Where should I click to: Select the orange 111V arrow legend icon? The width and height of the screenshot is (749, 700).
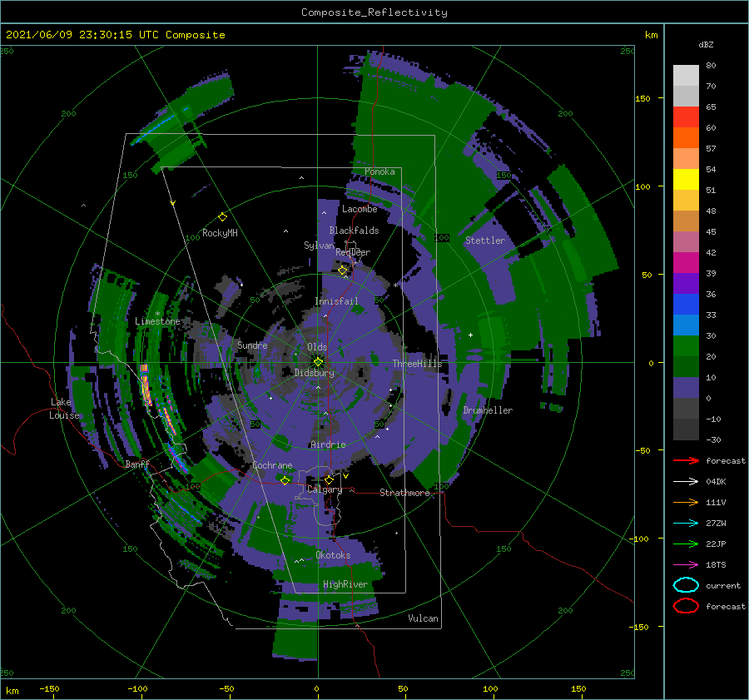[x=686, y=502]
